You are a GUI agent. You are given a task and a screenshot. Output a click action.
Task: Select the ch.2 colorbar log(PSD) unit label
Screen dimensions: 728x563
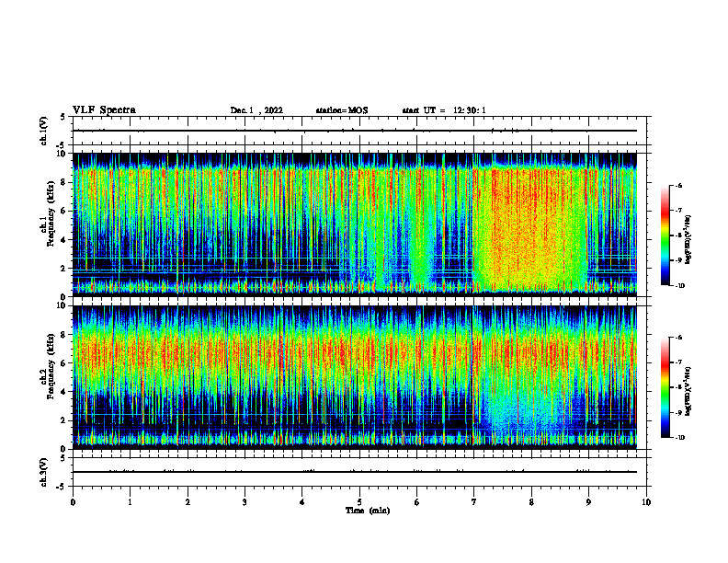pyautogui.click(x=688, y=392)
